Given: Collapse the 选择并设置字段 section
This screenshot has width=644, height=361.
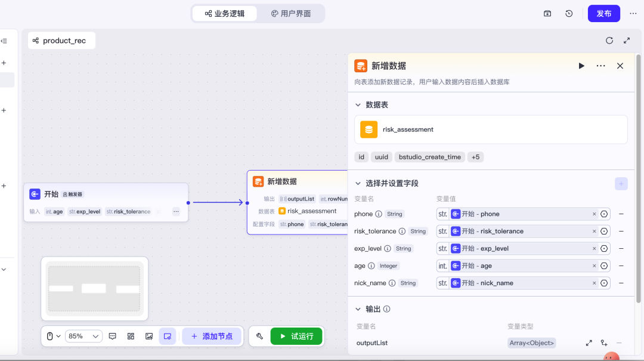Looking at the screenshot, I should pyautogui.click(x=358, y=183).
